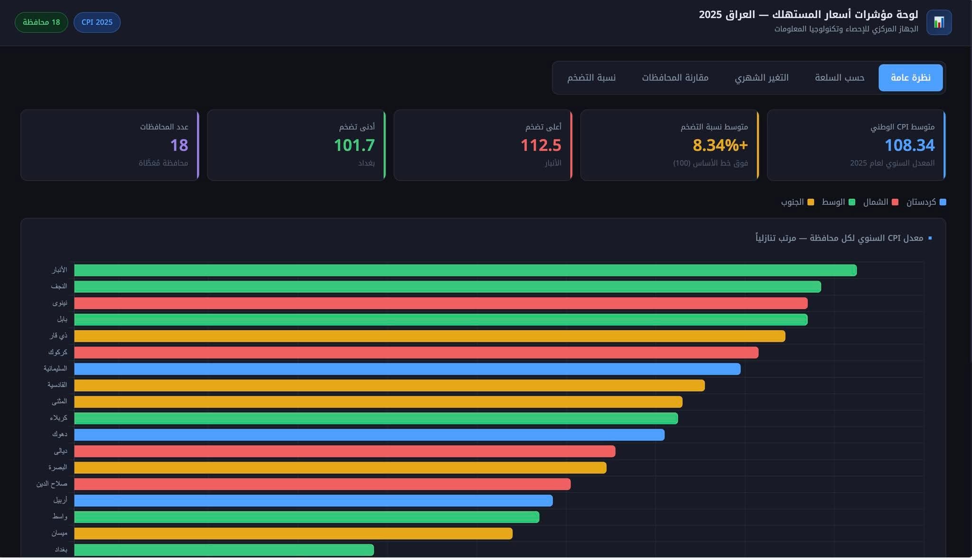
Task: Toggle the yellow الجنوب legend swatch
Action: (811, 202)
